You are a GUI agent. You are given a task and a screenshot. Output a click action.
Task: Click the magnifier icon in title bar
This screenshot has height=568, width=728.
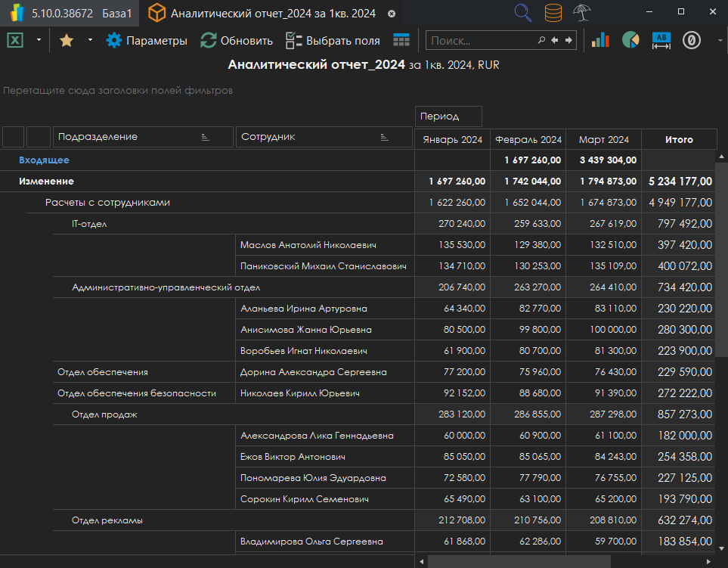click(x=522, y=13)
